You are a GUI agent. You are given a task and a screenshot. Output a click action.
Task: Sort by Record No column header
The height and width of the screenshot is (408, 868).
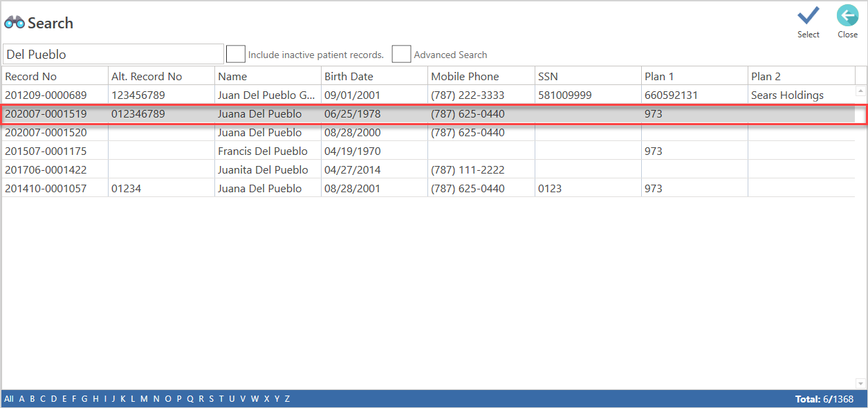[55, 76]
